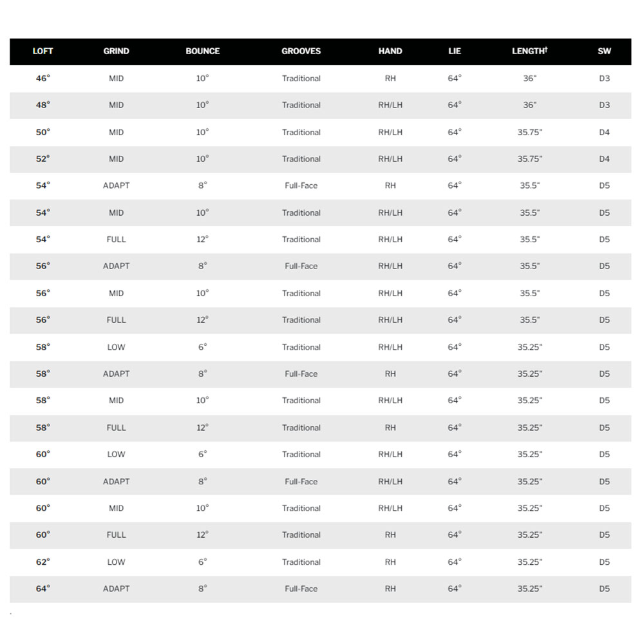Screen dimensions: 644x644
Task: Select Full-Face grooves in the 64° row
Action: tap(301, 589)
